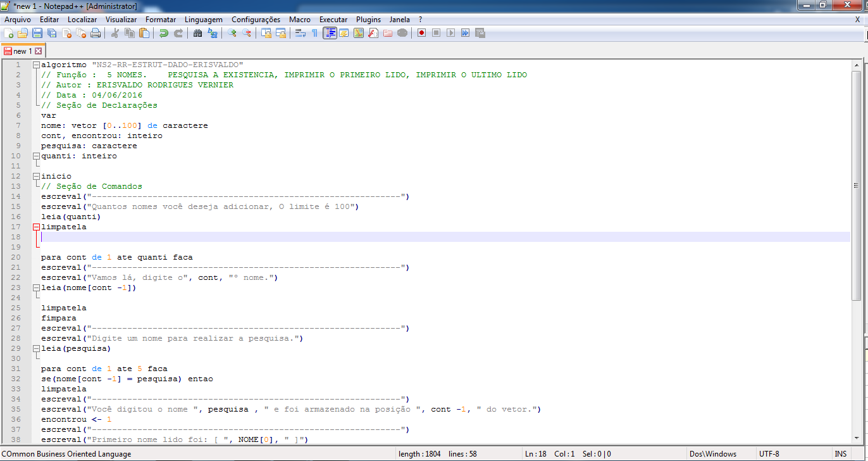The height and width of the screenshot is (461, 868).
Task: Run macro multiple times icon
Action: pyautogui.click(x=465, y=33)
